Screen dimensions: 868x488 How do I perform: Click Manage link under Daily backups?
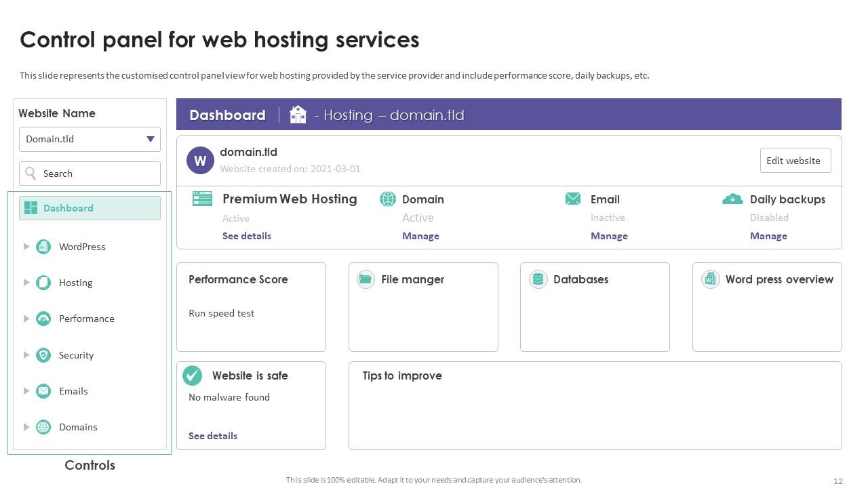point(768,236)
